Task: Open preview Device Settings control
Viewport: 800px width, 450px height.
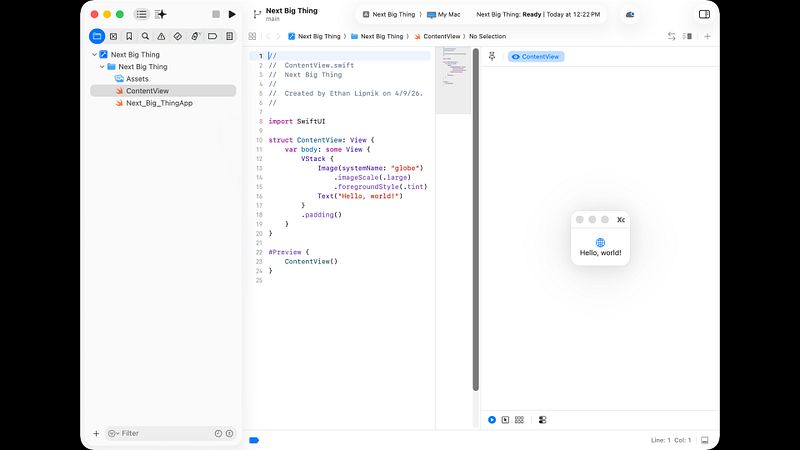Action: click(542, 420)
